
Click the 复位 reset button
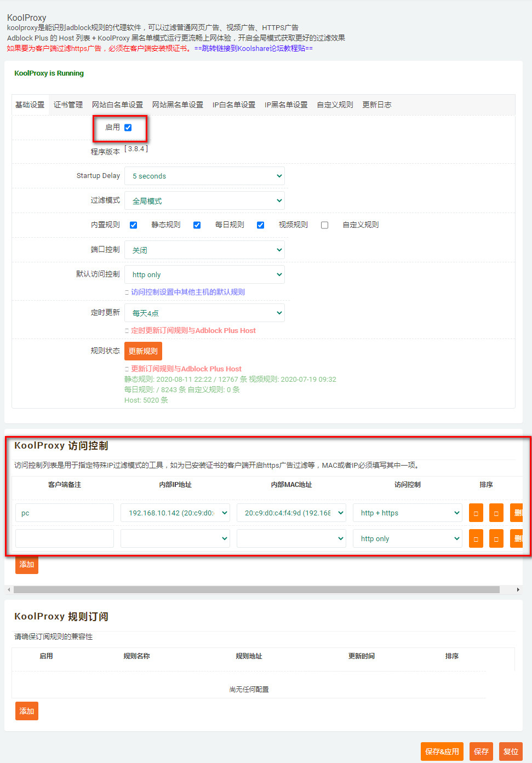tap(511, 751)
